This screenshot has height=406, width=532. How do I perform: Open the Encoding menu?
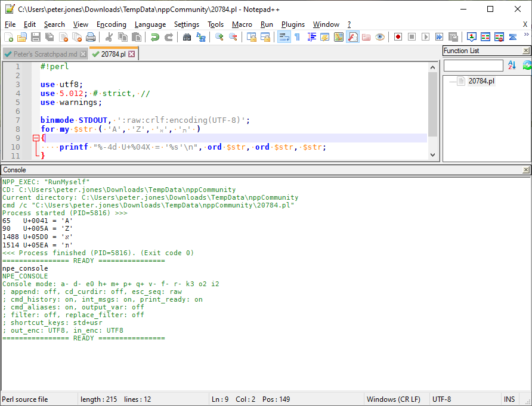click(112, 24)
